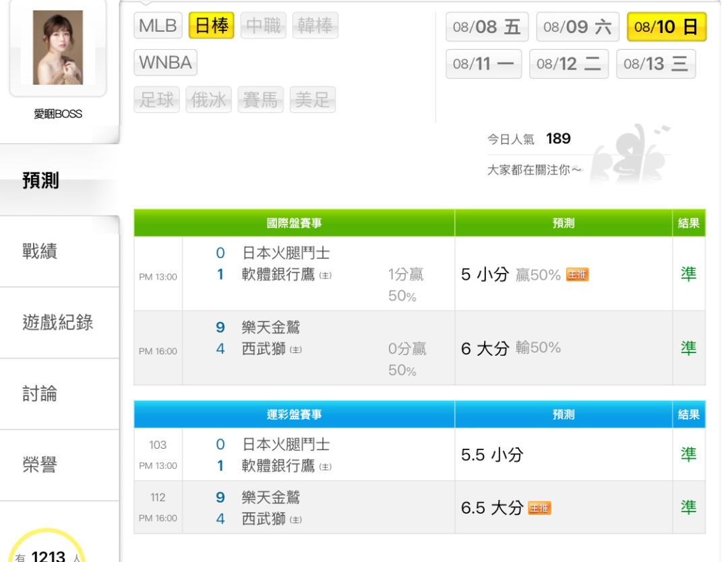Click the 0分贏 50% odds text

coord(407,359)
